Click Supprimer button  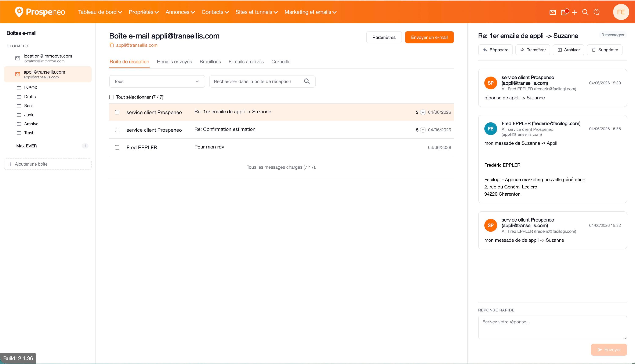[605, 50]
